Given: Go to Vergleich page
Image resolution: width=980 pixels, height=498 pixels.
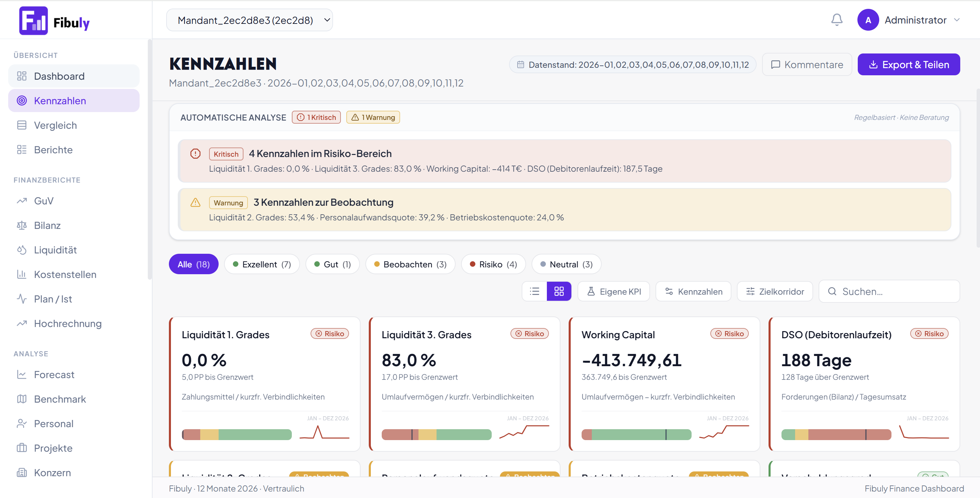Looking at the screenshot, I should [x=74, y=125].
